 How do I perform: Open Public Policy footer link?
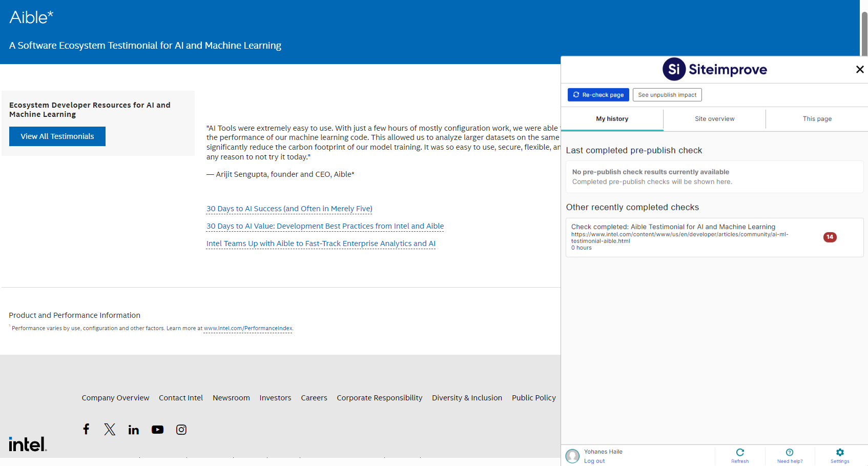coord(534,398)
